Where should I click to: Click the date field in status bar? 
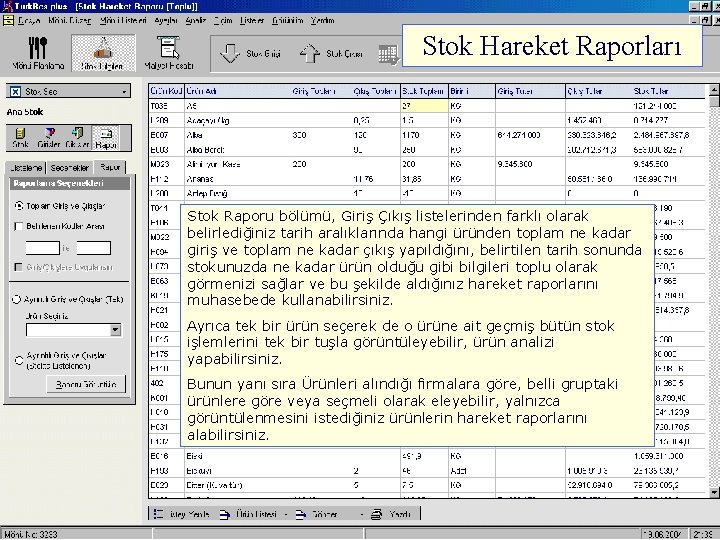(664, 534)
